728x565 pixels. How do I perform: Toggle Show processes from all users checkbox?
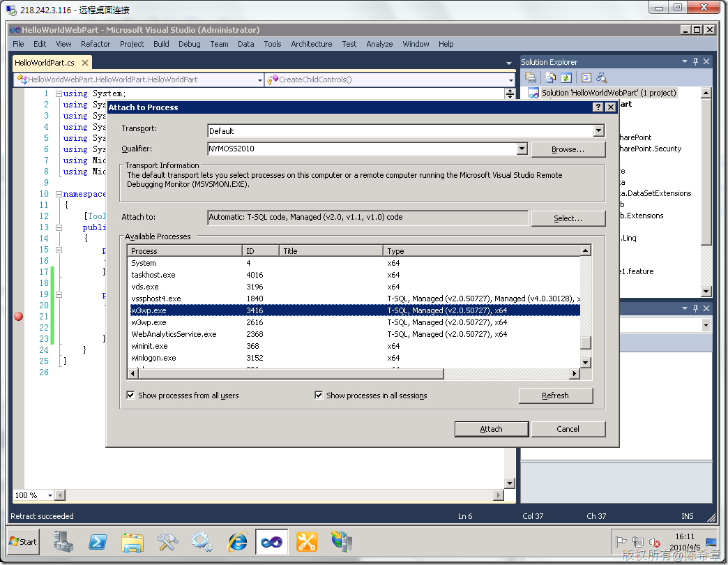pos(131,395)
